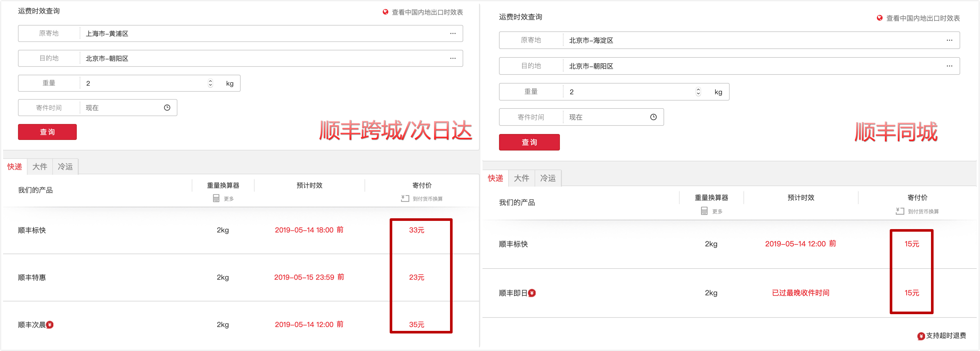Click the refund badge next to 顺丰次晨

(x=50, y=325)
